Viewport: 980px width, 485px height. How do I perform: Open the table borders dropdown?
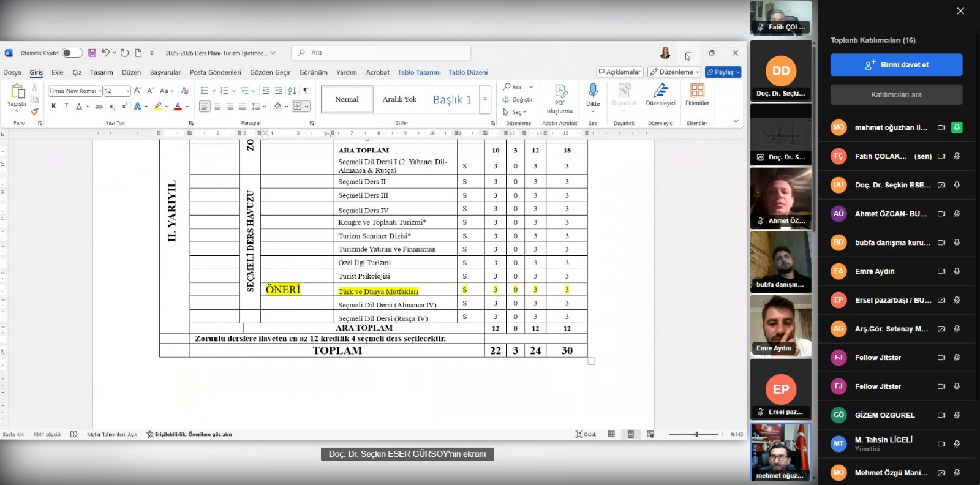pos(306,107)
